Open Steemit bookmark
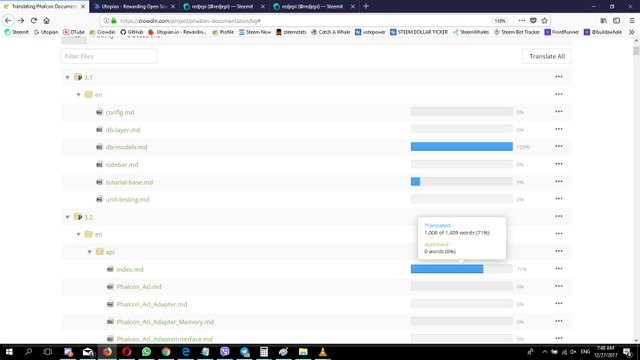640x360 pixels. 16,32
